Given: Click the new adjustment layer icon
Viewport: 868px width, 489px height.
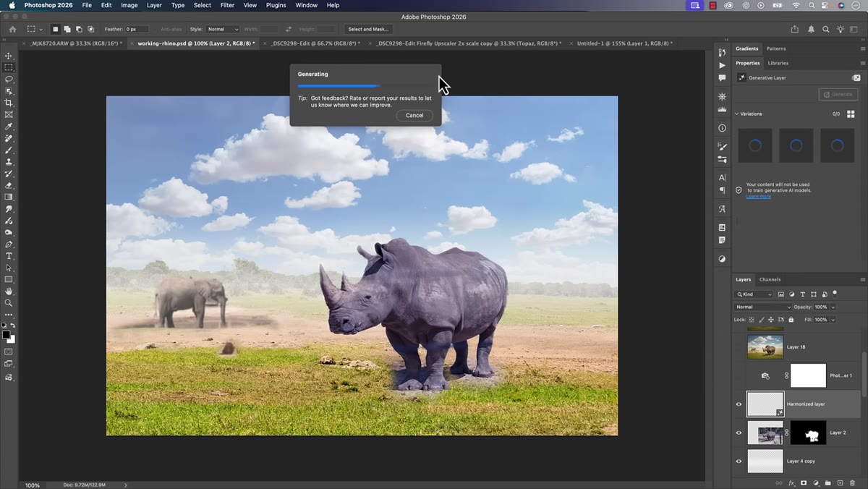Looking at the screenshot, I should pos(816,482).
